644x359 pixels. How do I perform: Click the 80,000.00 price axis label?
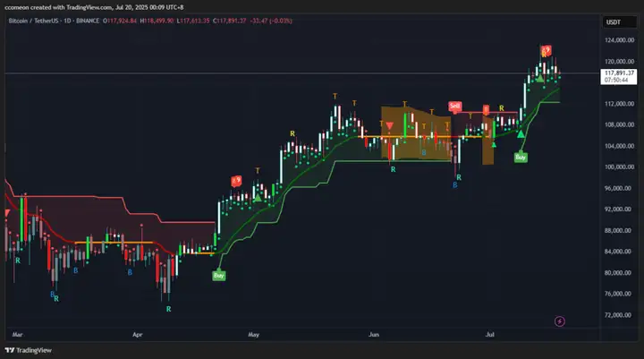point(618,273)
